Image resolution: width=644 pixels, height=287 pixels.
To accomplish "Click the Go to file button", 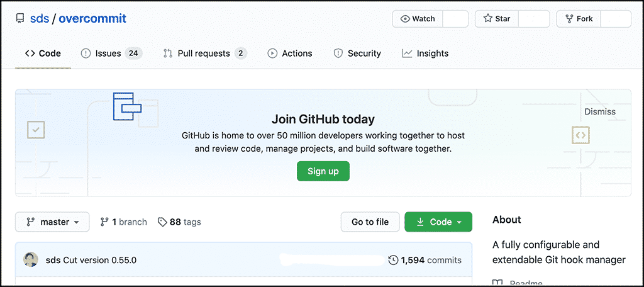I will [x=370, y=222].
